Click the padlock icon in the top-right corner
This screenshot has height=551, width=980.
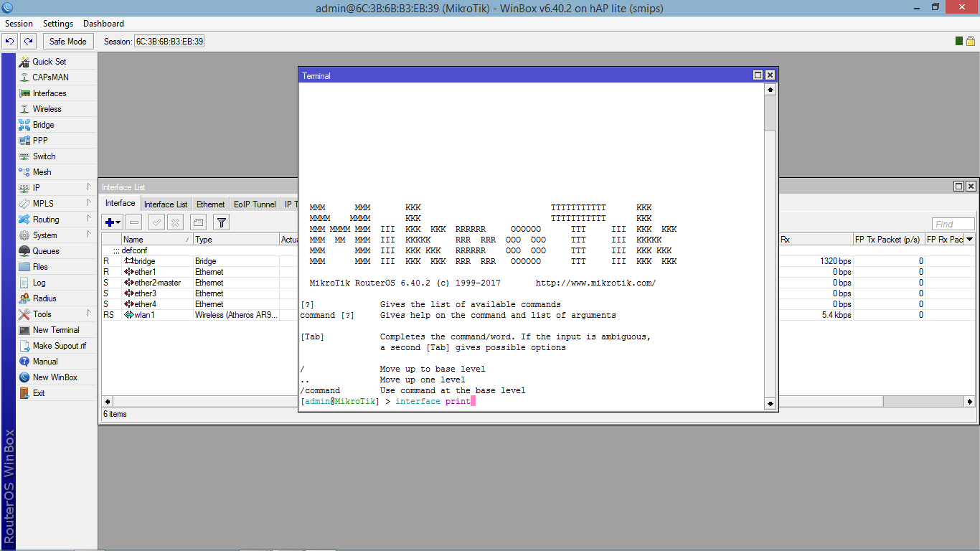click(970, 41)
